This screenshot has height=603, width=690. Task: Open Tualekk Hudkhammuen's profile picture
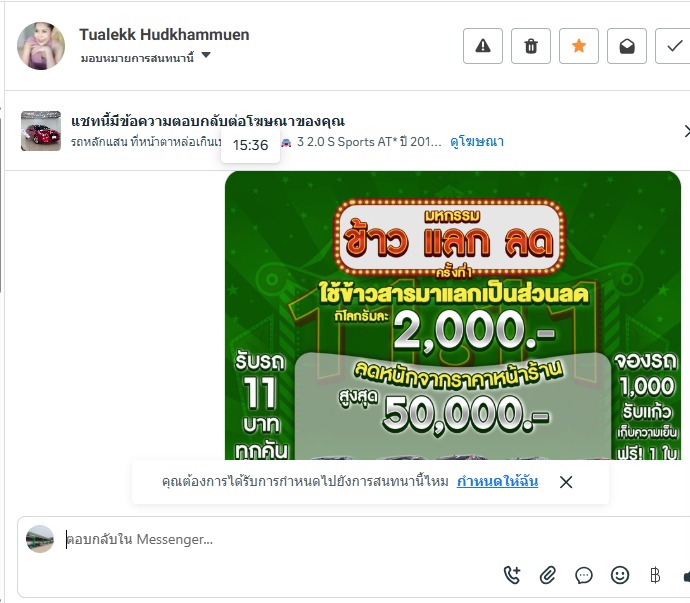tap(41, 46)
